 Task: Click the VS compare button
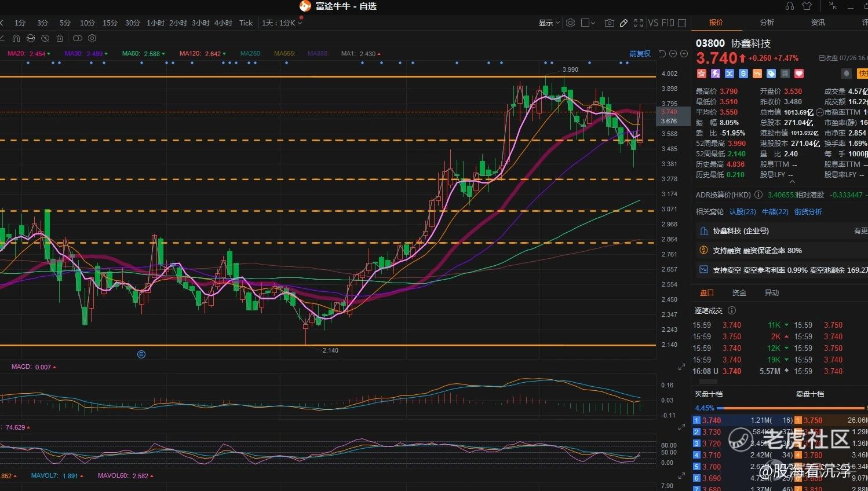point(653,23)
